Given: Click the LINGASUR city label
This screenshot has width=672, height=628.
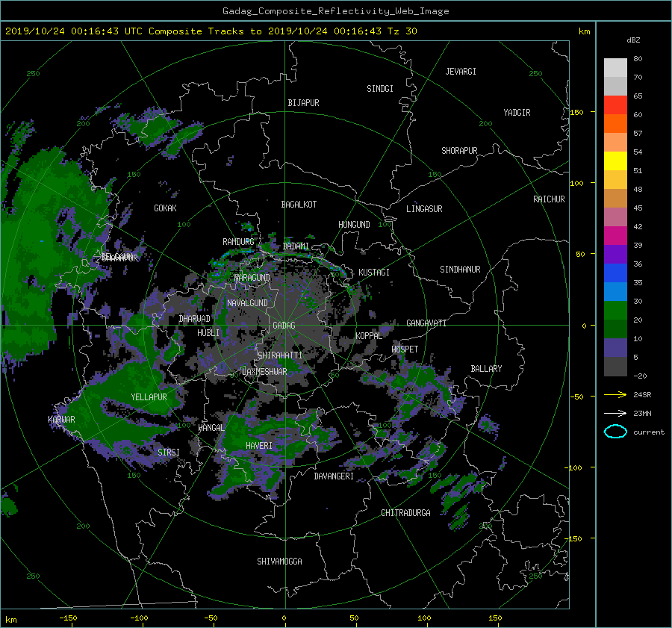Looking at the screenshot, I should [x=424, y=209].
